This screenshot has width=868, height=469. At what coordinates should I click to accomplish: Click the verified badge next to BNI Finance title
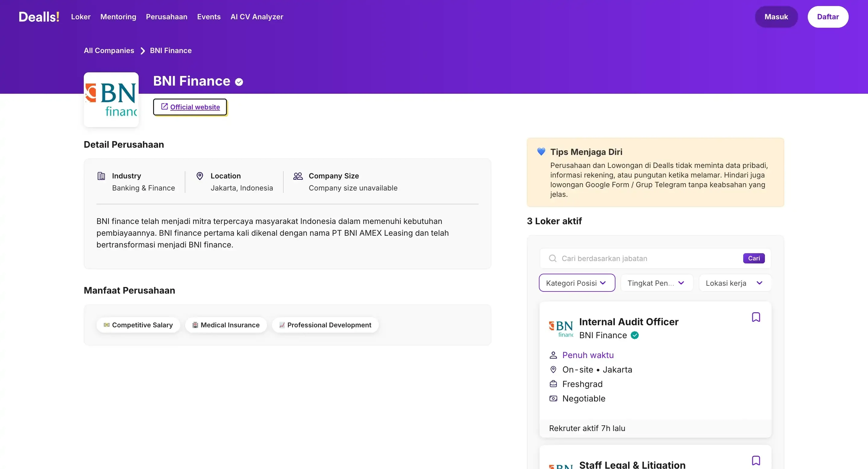[239, 82]
